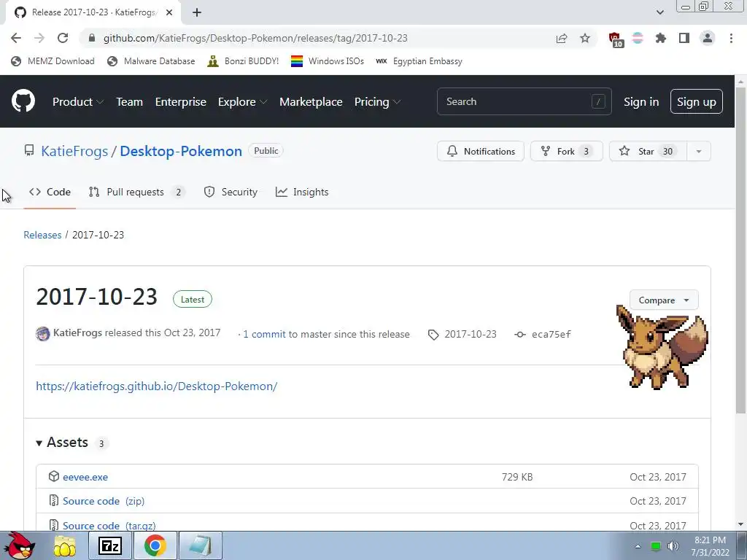Viewport: 747px width, 560px height.
Task: Open the Marketplace nav item
Action: tap(311, 101)
